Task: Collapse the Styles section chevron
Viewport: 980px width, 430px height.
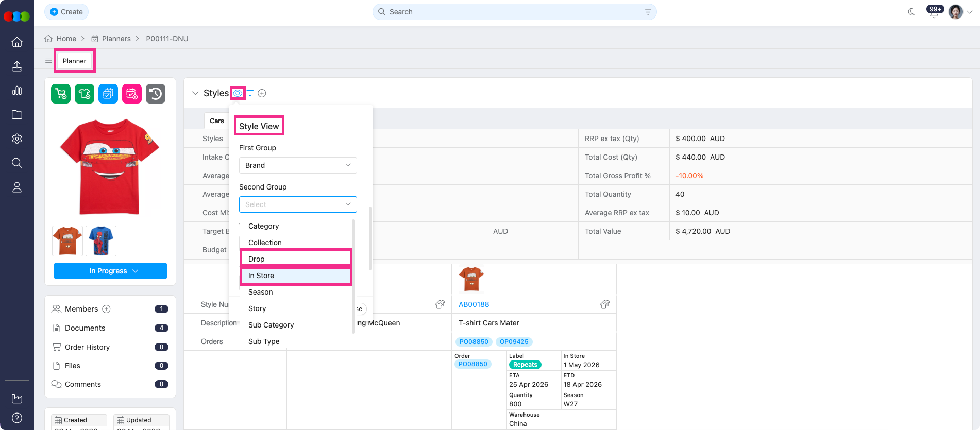Action: [x=195, y=93]
